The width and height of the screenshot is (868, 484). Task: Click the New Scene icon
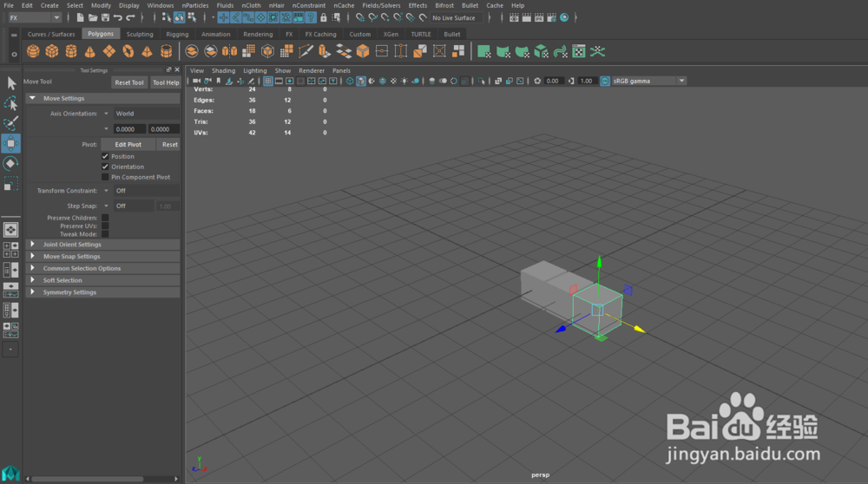(80, 17)
